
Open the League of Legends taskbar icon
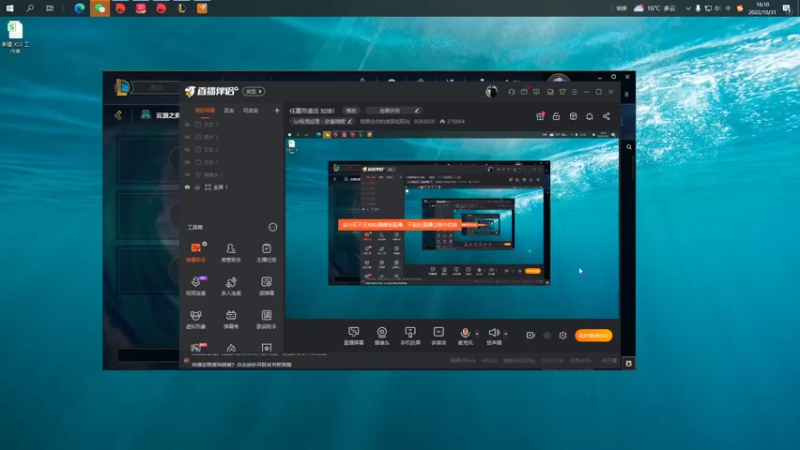click(x=182, y=8)
